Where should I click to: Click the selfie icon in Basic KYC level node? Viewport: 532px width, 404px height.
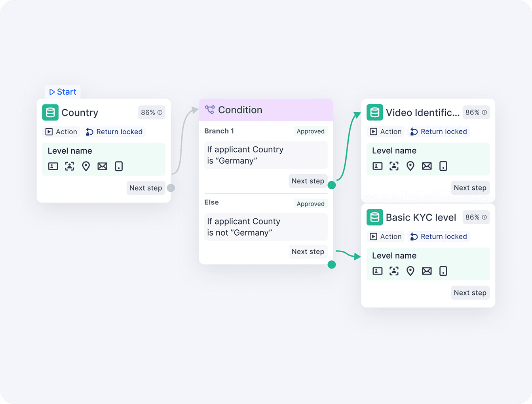point(394,271)
